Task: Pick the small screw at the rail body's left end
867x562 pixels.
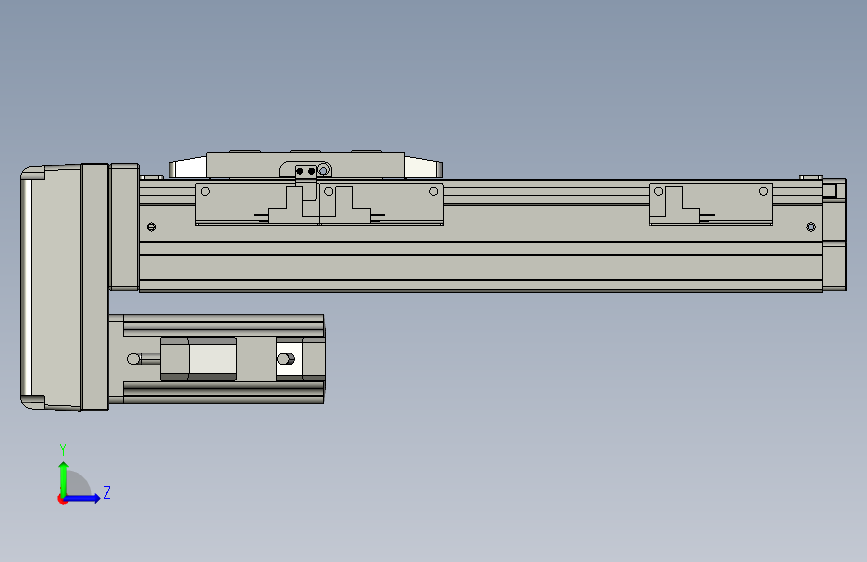Action: pos(152,227)
